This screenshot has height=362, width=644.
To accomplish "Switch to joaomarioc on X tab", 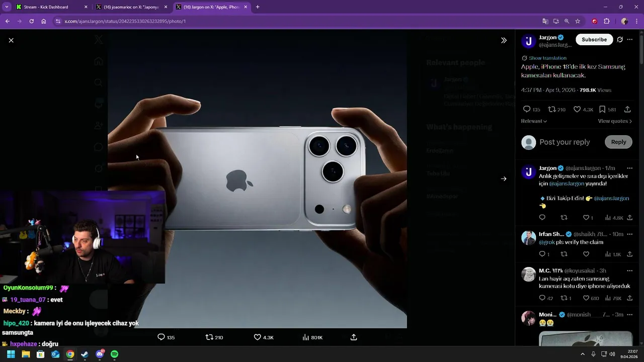I will (x=131, y=7).
